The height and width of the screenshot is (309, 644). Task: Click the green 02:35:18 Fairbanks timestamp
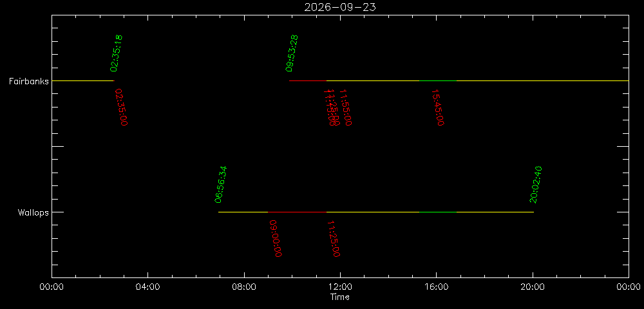point(116,53)
